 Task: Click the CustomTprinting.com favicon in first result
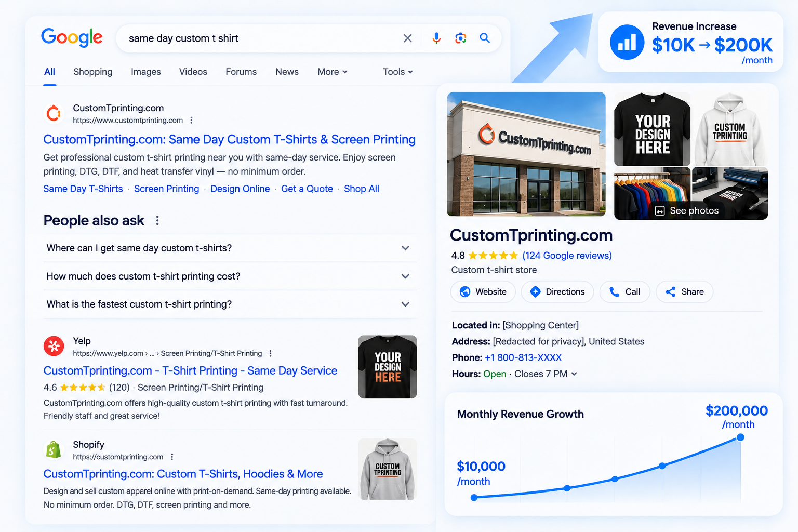pos(54,113)
